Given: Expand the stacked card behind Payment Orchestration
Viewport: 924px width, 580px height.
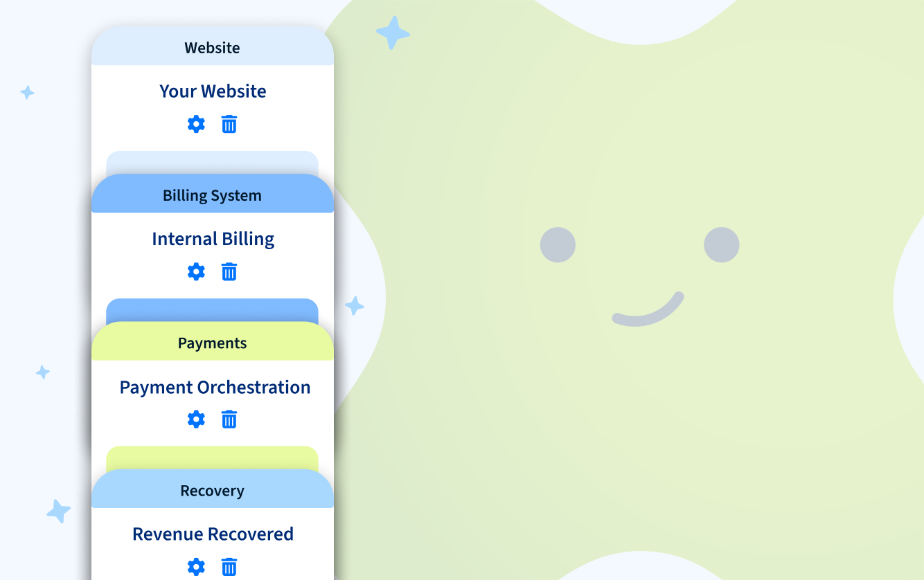Looking at the screenshot, I should point(213,457).
